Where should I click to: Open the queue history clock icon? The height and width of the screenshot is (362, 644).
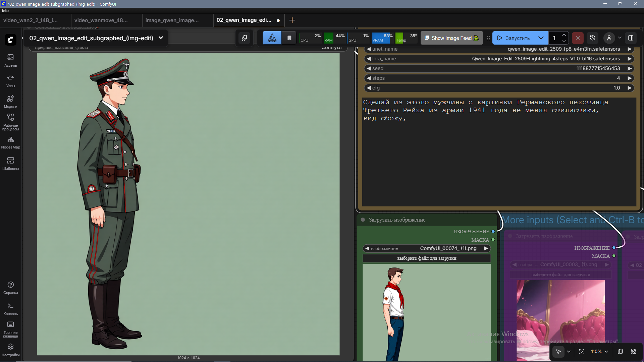click(593, 38)
